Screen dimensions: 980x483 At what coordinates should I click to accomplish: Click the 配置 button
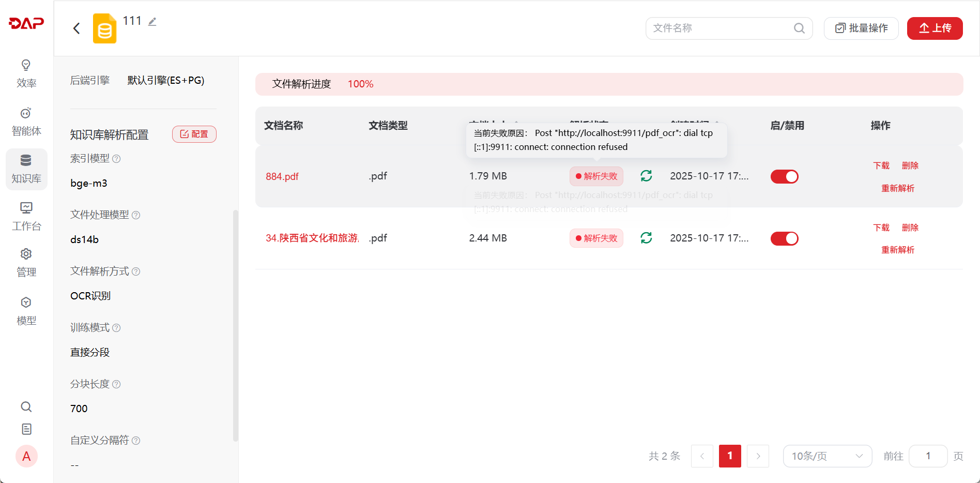[194, 134]
